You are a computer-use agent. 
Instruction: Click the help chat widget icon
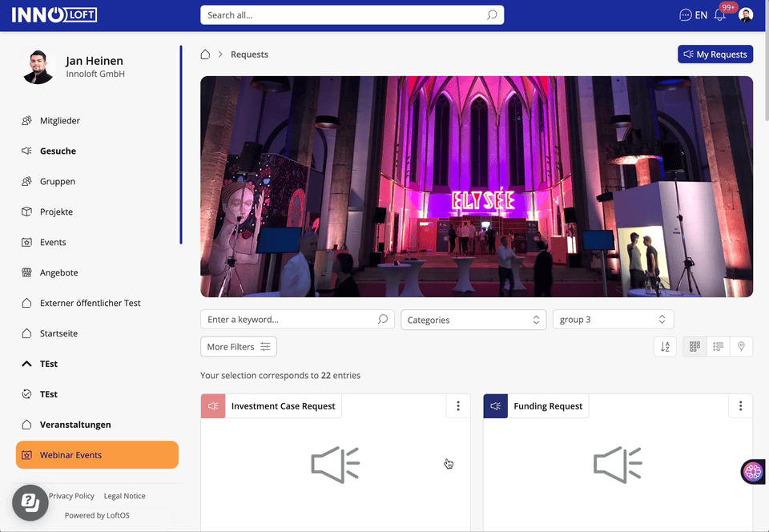coord(30,502)
